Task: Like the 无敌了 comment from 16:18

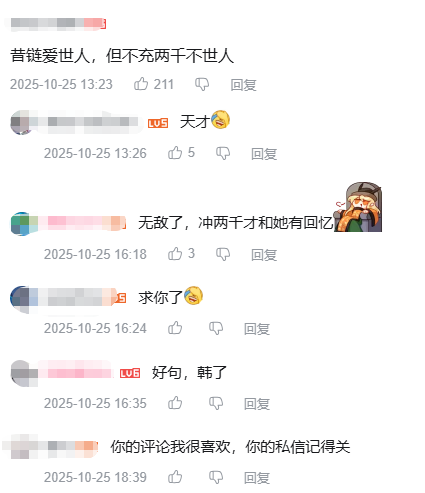Action: pos(175,254)
